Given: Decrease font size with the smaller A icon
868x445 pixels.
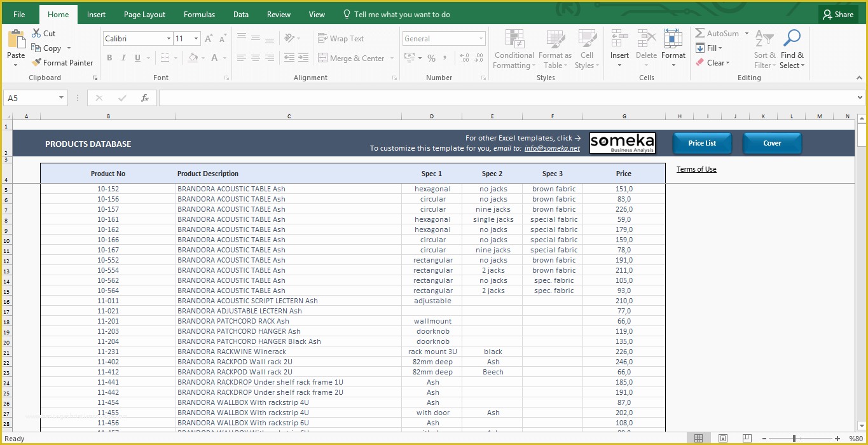Looking at the screenshot, I should (x=222, y=39).
